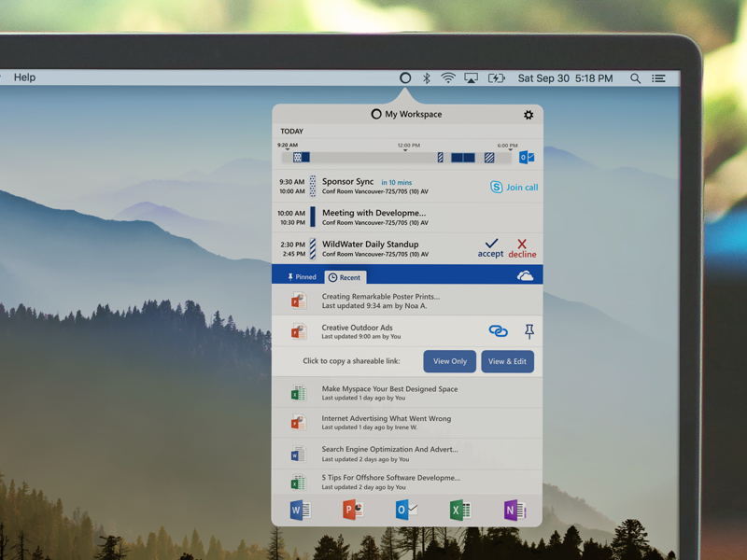Screen dimensions: 747x560
Task: Launch PowerPoint from the bottom app row
Action: 353,510
